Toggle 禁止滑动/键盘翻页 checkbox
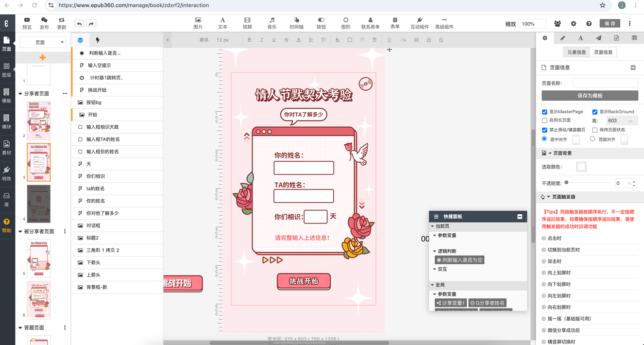 pos(544,130)
